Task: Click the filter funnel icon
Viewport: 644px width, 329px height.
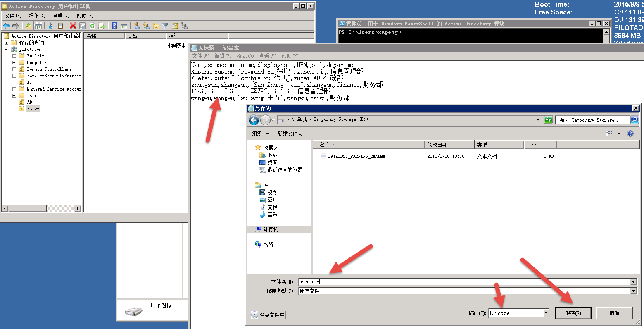Action: coord(165,26)
